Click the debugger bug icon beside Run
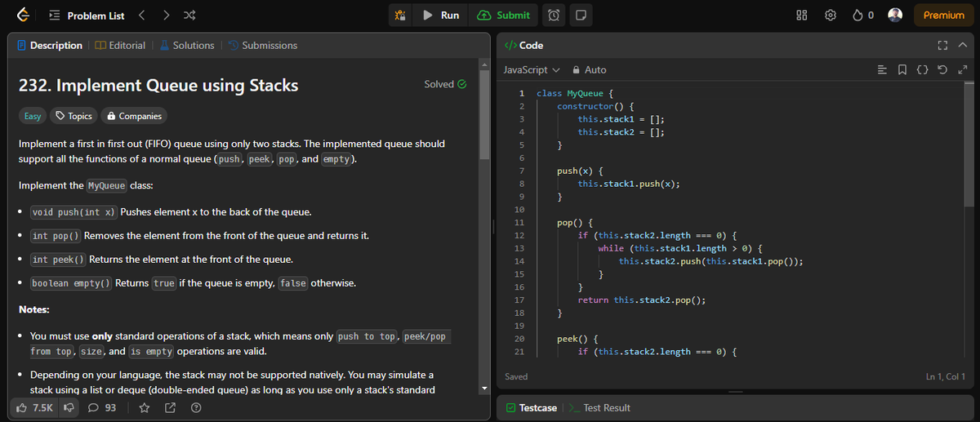Screen dimensions: 980x422 400,16
